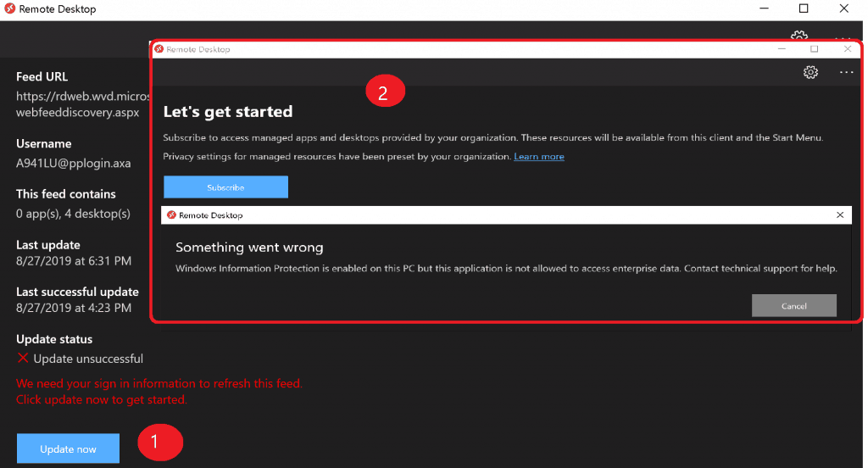Click red sign in information message

159,383
